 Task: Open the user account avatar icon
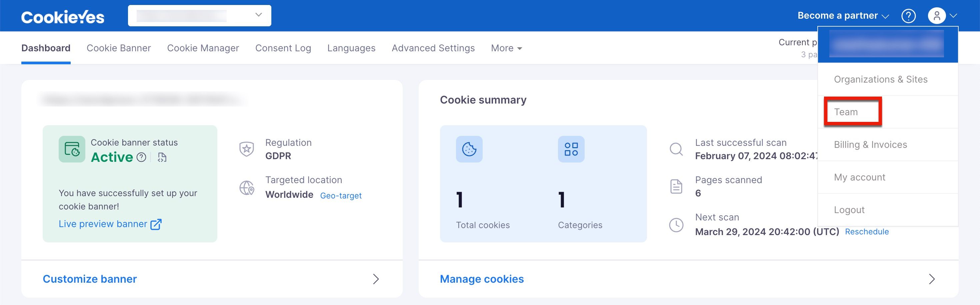[937, 16]
